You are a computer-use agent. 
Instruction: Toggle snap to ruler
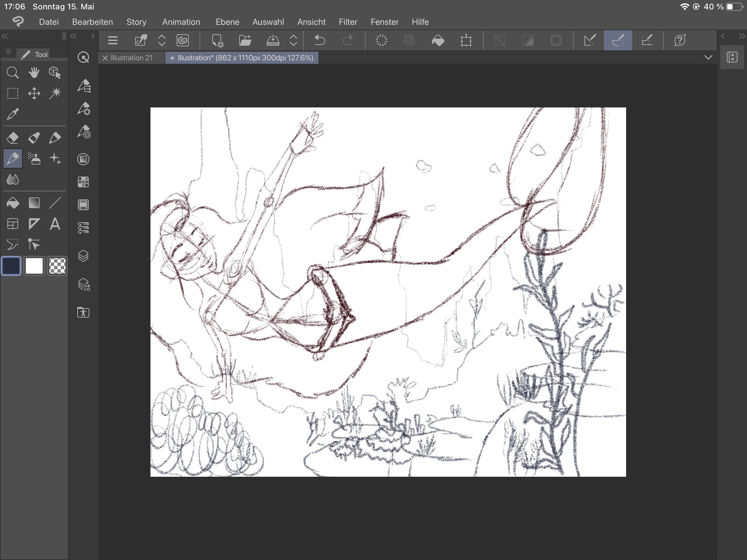point(589,41)
